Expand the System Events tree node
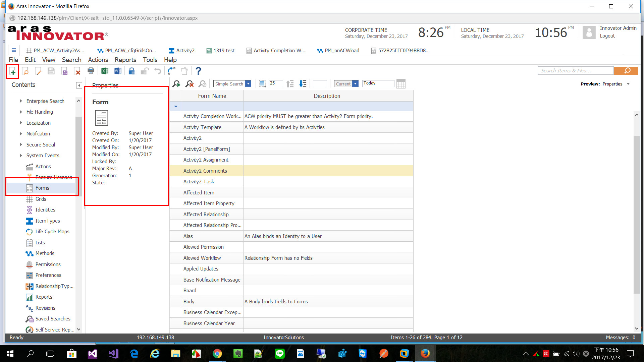Image resolution: width=644 pixels, height=362 pixels. [21, 156]
